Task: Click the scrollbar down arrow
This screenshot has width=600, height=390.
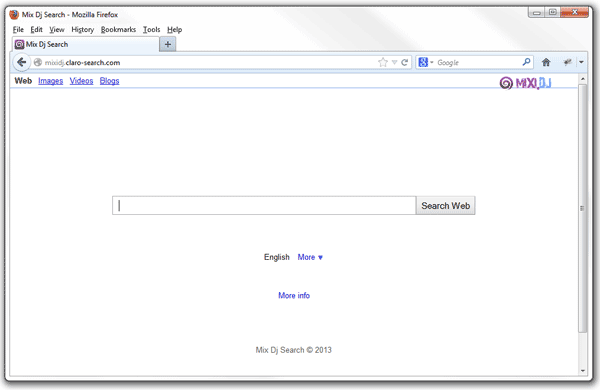Action: click(x=582, y=371)
